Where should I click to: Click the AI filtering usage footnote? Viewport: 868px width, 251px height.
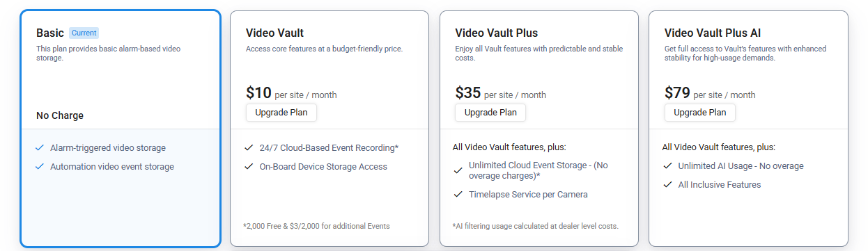(535, 226)
